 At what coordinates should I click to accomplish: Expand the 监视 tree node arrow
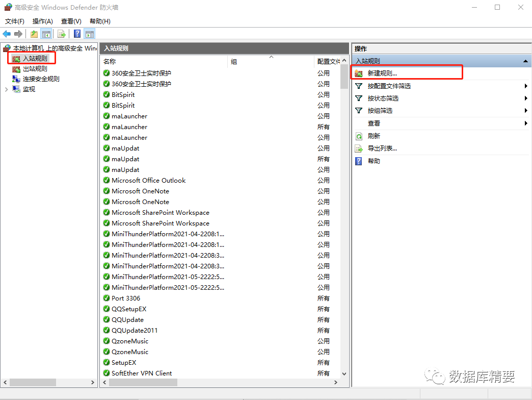pyautogui.click(x=7, y=89)
